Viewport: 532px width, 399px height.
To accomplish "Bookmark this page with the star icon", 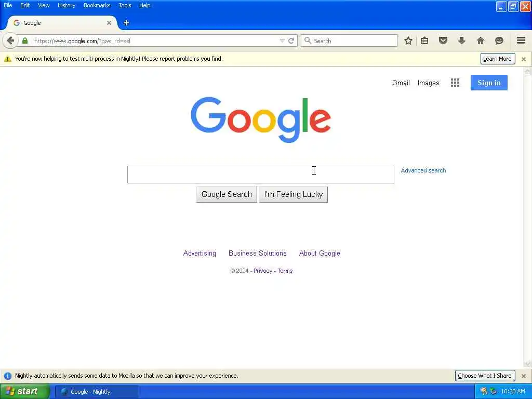I will 408,41.
